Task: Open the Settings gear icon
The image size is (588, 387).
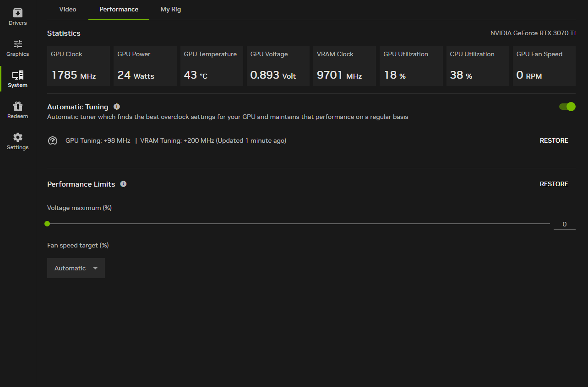Action: (x=18, y=137)
